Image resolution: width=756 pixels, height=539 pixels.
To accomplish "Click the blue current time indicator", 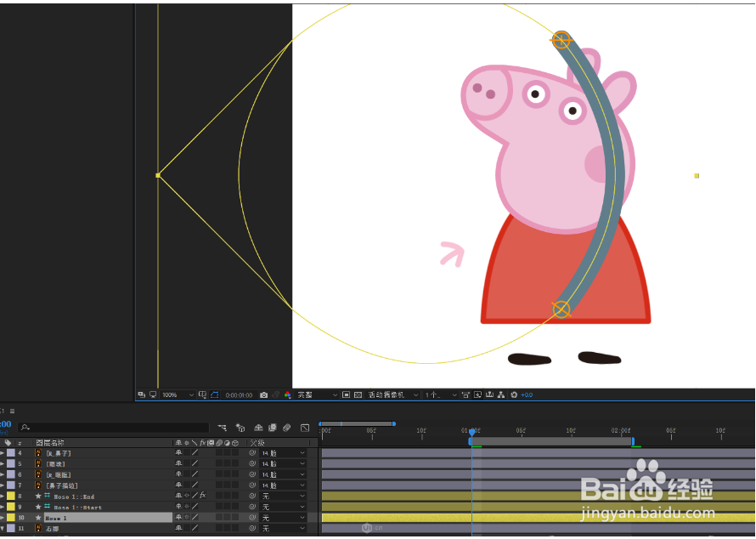I will click(x=472, y=431).
